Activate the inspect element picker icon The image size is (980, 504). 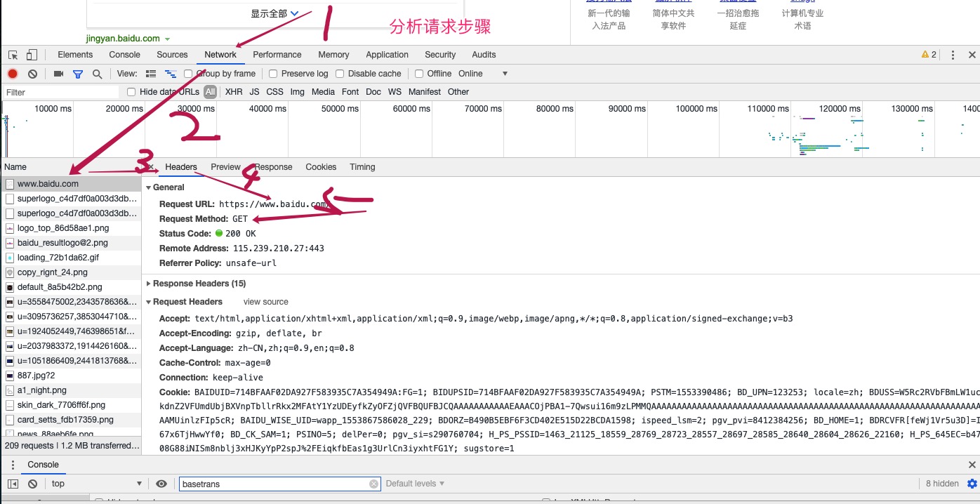pyautogui.click(x=13, y=55)
